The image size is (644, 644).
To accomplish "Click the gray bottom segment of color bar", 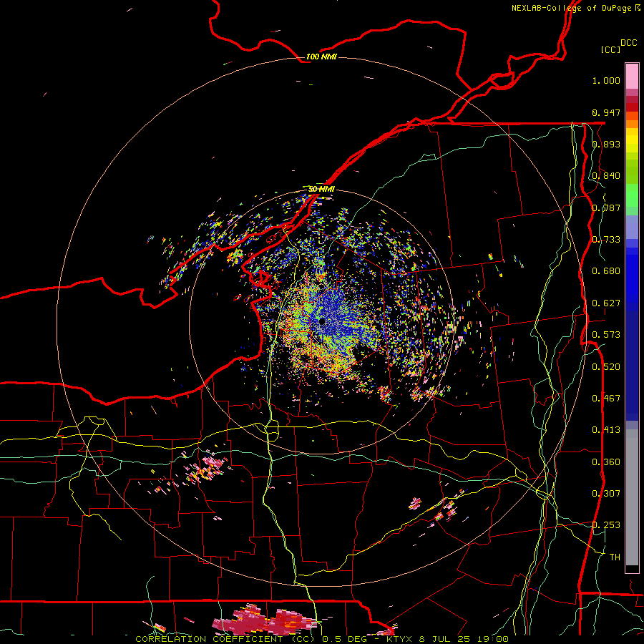I will pyautogui.click(x=632, y=497).
